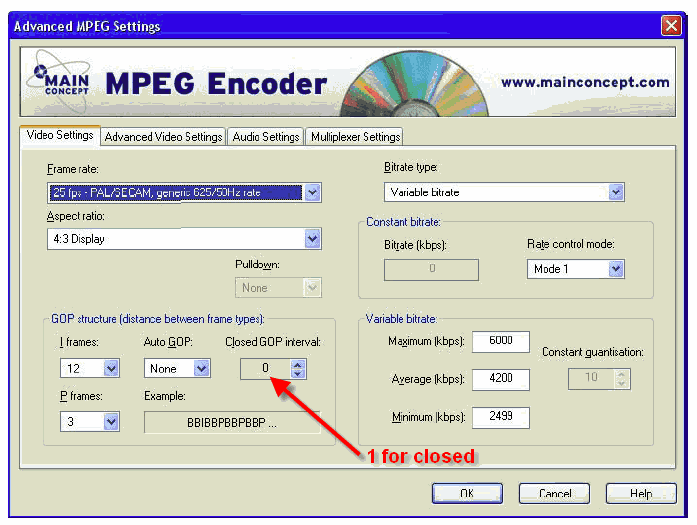The image size is (697, 525).
Task: Expand the Bitrate type dropdown
Action: pos(616,192)
